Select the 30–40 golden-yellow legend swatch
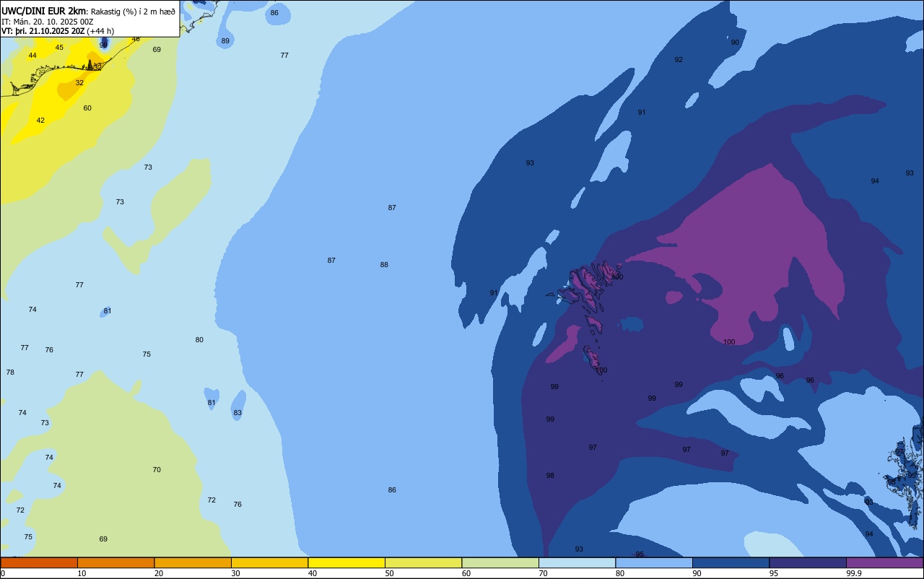The image size is (924, 579). (x=269, y=562)
